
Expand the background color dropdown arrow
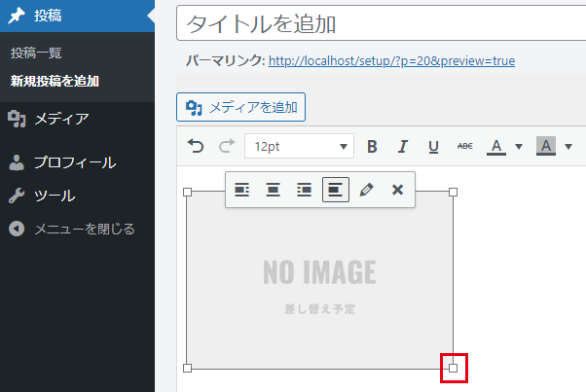568,147
